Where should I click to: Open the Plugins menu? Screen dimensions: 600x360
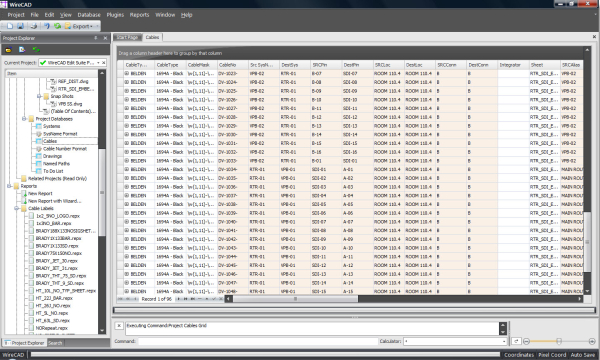pyautogui.click(x=115, y=15)
